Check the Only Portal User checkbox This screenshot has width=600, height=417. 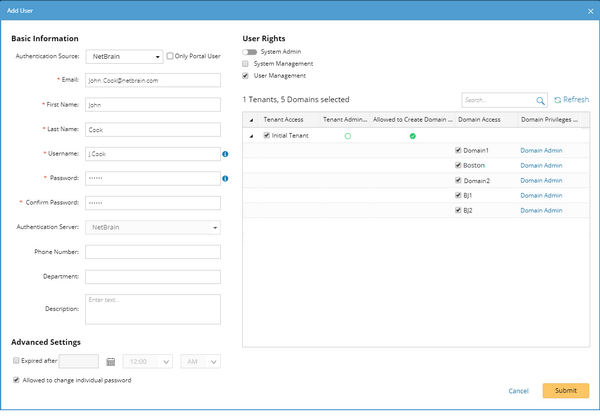[171, 57]
